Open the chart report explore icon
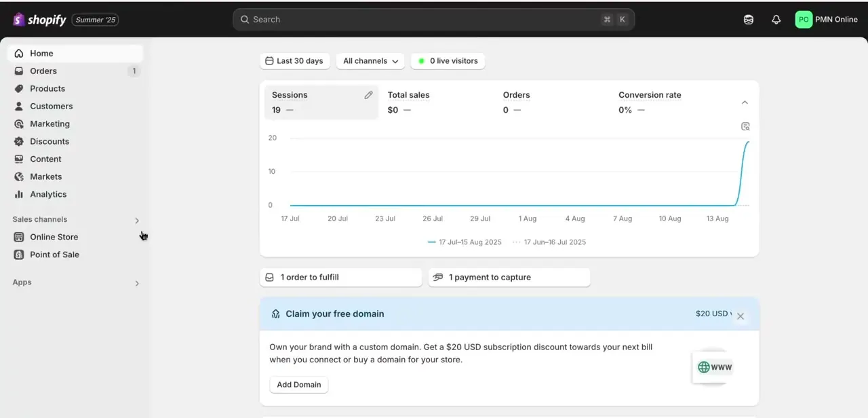The width and height of the screenshot is (868, 418). click(745, 126)
